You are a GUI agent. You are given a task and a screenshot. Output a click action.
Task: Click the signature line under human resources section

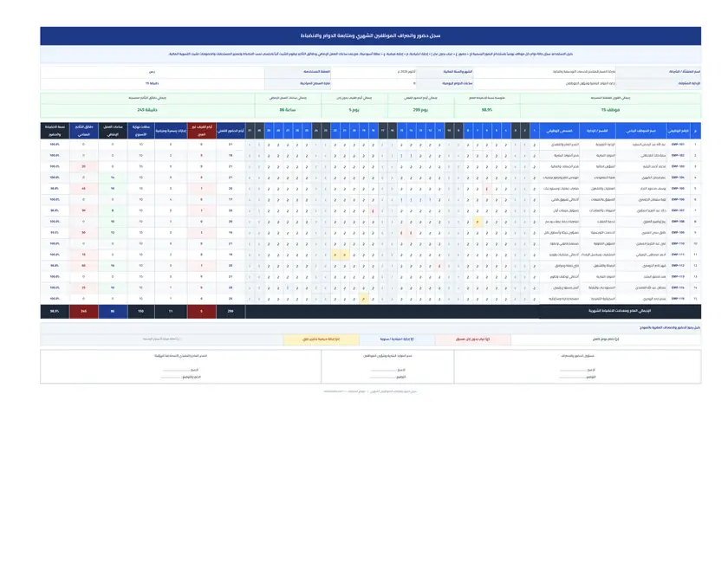point(387,377)
